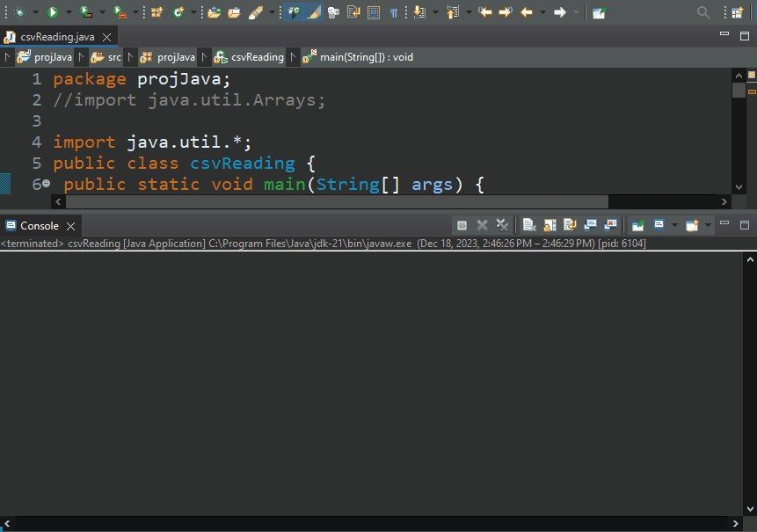Open Search dropdown arrow beside flashlight
Viewport: 757px width, 532px height.
pyautogui.click(x=272, y=12)
